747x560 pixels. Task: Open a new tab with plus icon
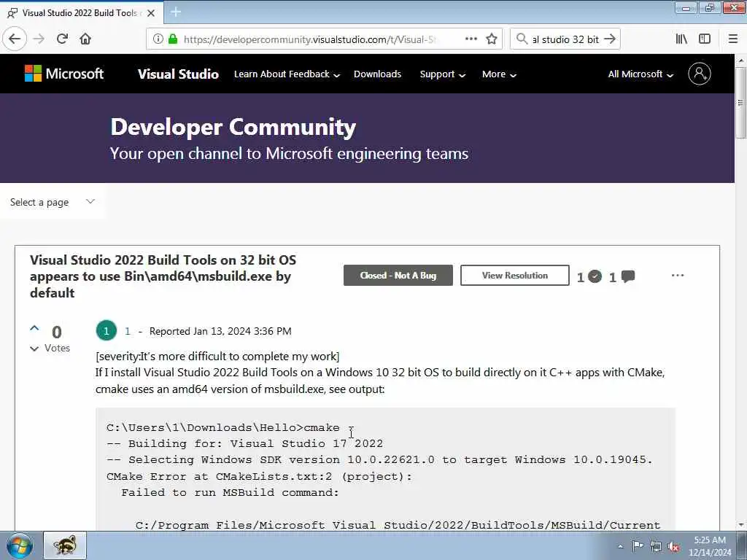[x=176, y=12]
